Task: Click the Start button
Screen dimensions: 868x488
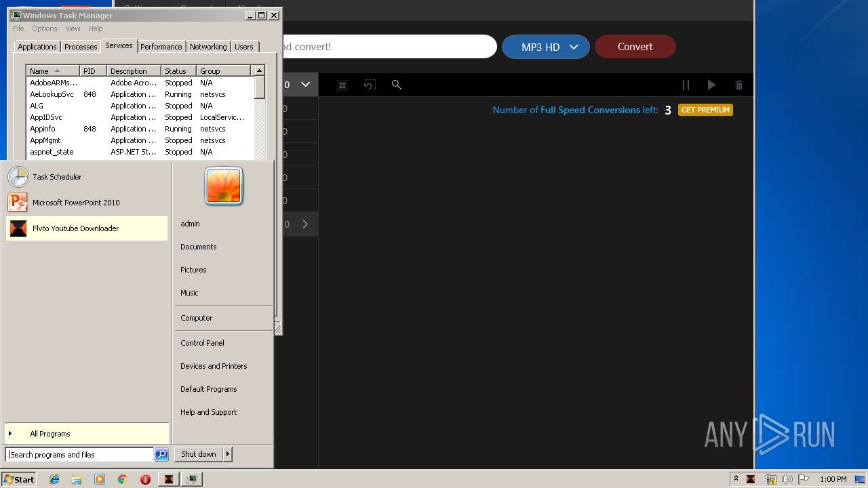Action: 19,479
